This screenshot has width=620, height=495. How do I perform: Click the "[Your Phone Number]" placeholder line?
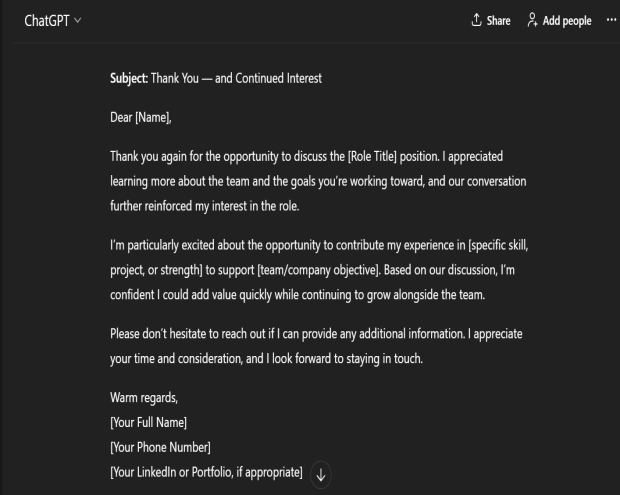tap(160, 445)
